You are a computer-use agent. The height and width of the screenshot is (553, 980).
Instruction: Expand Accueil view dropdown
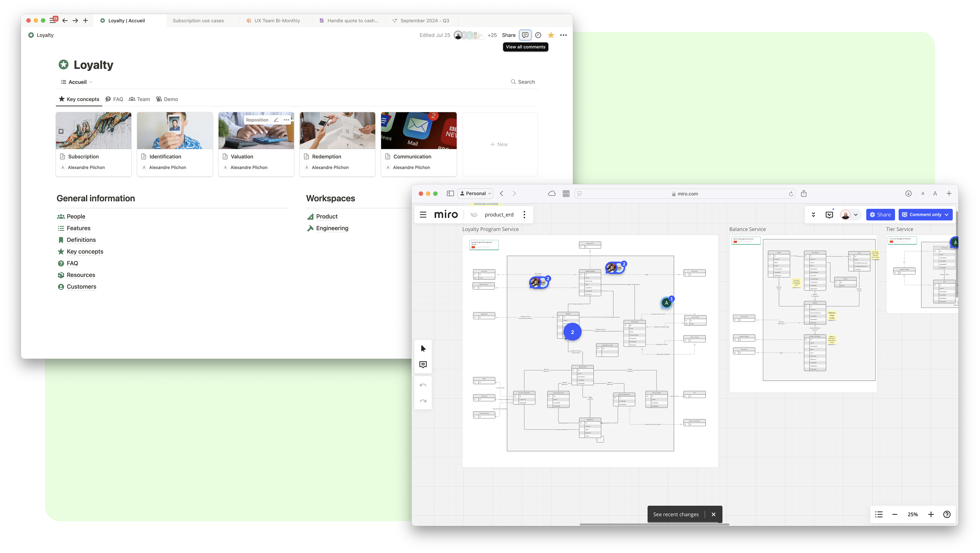click(77, 82)
